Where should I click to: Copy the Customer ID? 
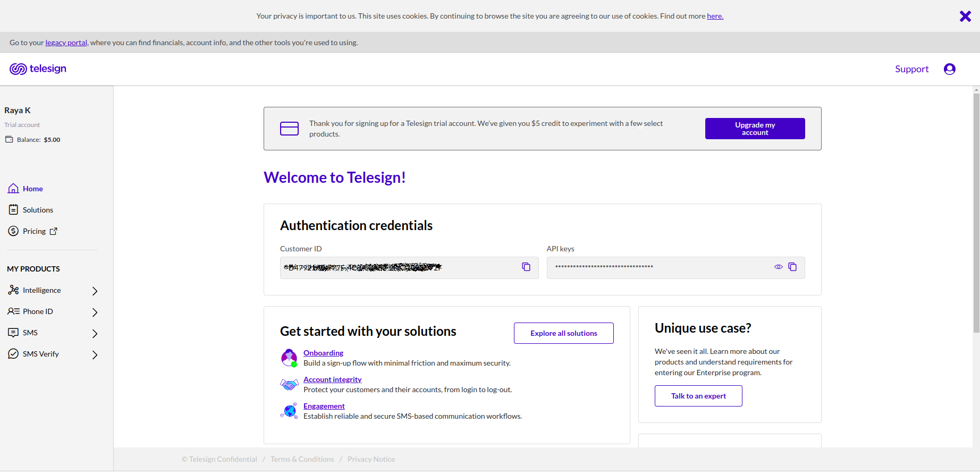[x=526, y=267]
